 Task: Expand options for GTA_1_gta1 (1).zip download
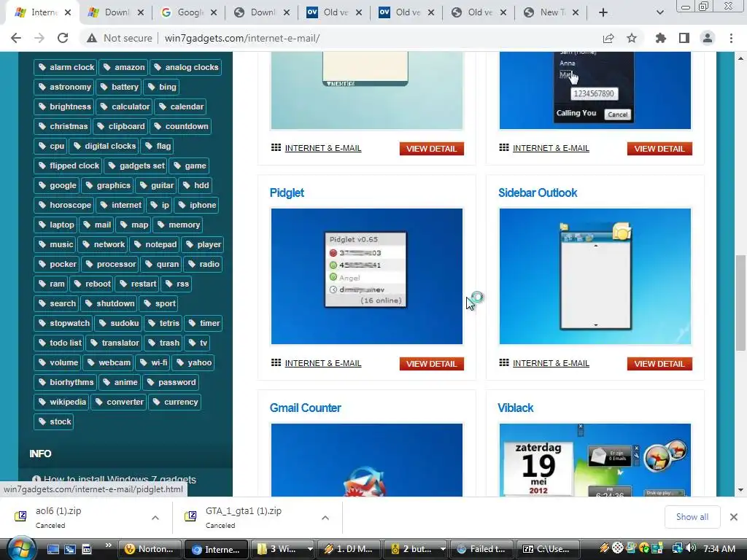[x=325, y=518]
